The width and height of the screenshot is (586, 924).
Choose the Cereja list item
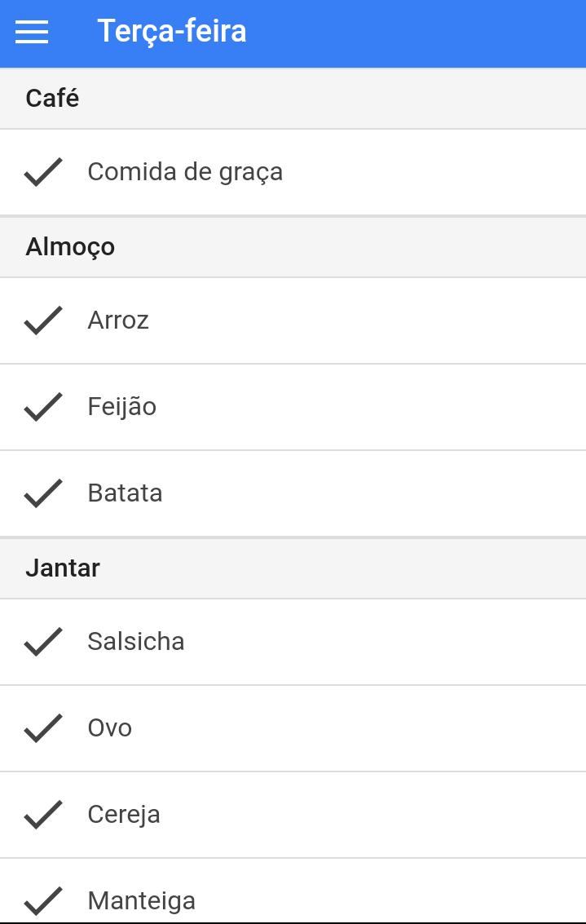[293, 815]
